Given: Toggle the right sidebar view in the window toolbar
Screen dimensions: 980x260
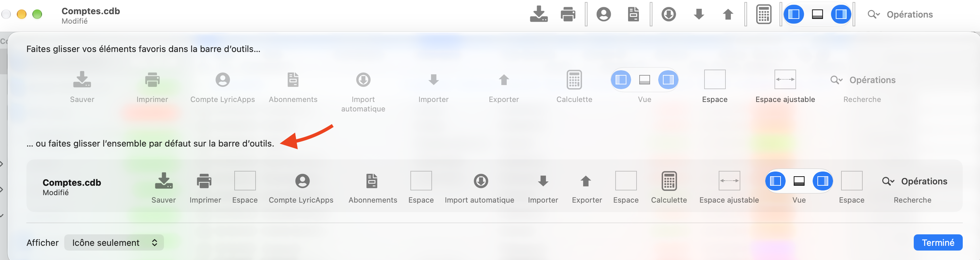Looking at the screenshot, I should pyautogui.click(x=841, y=14).
